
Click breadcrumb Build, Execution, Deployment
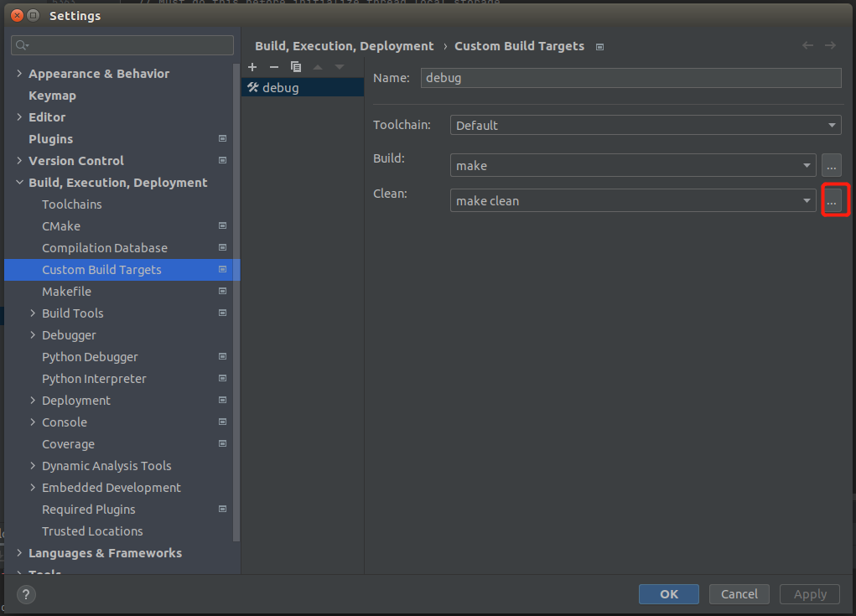coord(345,46)
